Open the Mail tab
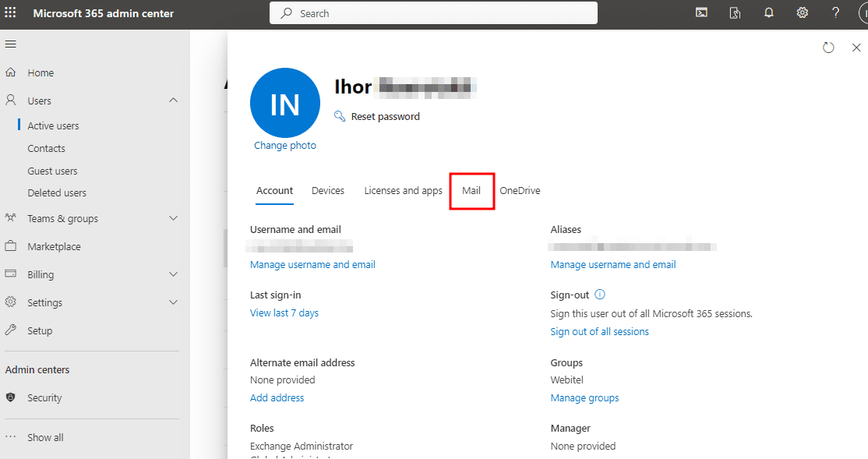 tap(471, 190)
